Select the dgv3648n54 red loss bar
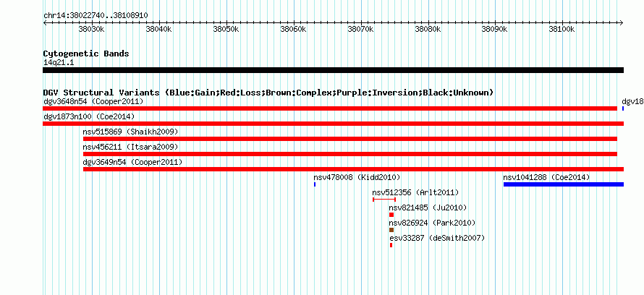This screenshot has height=295, width=644. point(330,108)
